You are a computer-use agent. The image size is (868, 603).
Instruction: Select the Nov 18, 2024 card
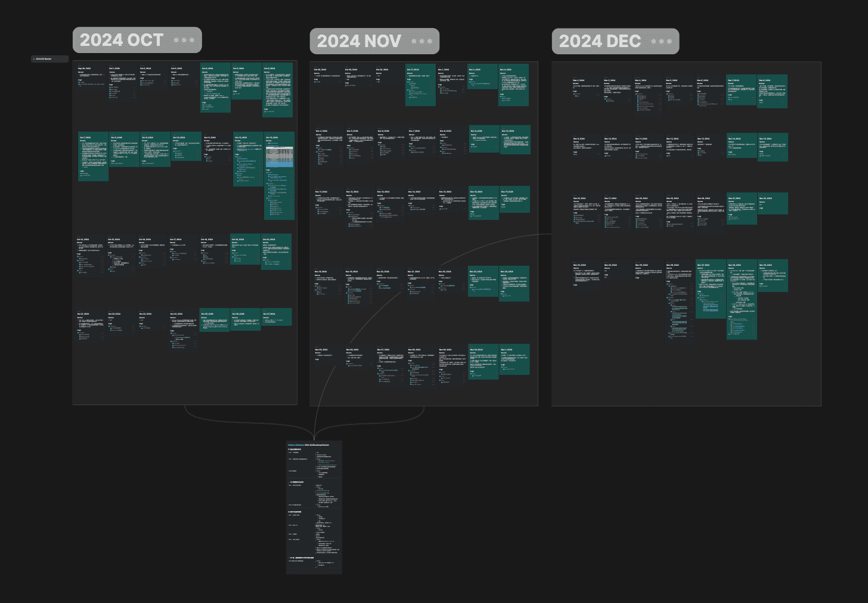pos(329,282)
